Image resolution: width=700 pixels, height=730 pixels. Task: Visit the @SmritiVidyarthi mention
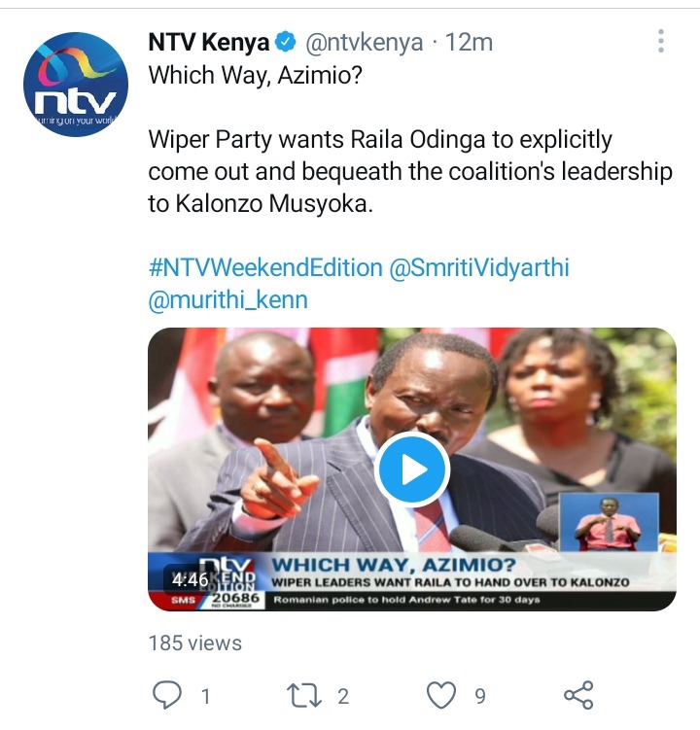click(478, 268)
